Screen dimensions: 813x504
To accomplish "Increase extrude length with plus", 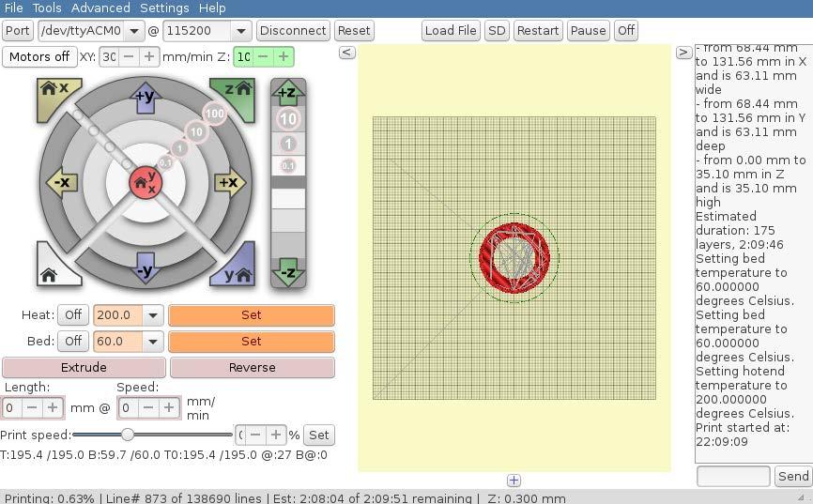I will coord(53,408).
